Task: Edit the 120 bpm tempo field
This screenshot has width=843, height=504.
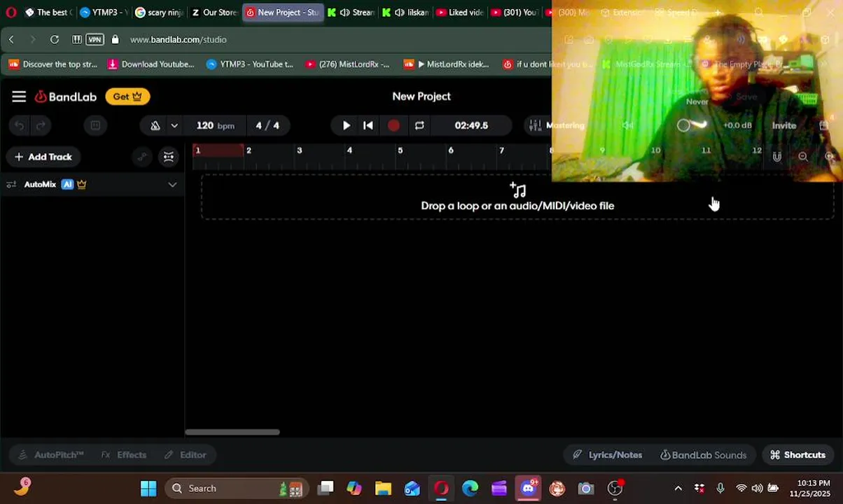Action: pos(215,125)
